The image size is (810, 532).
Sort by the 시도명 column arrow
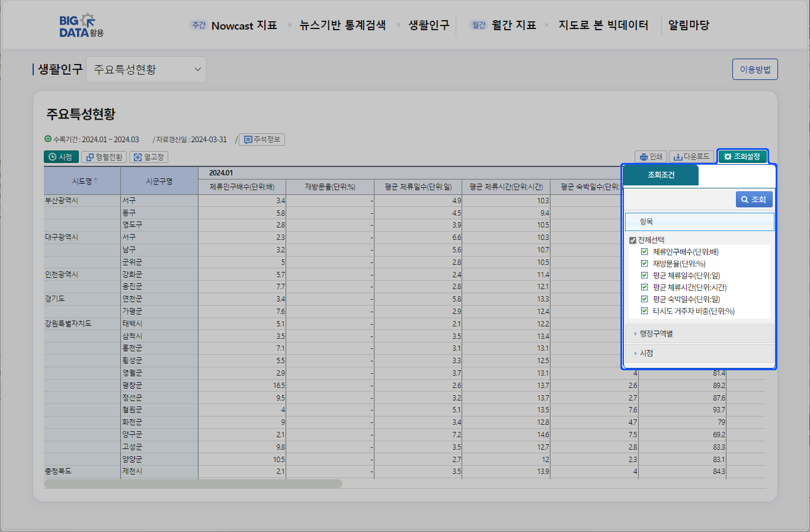pos(96,180)
